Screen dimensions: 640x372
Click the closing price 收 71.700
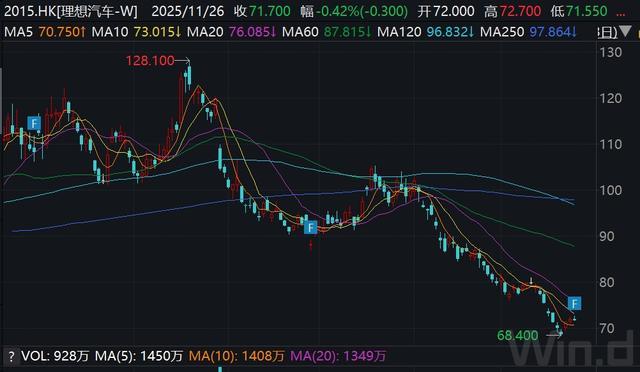262,11
